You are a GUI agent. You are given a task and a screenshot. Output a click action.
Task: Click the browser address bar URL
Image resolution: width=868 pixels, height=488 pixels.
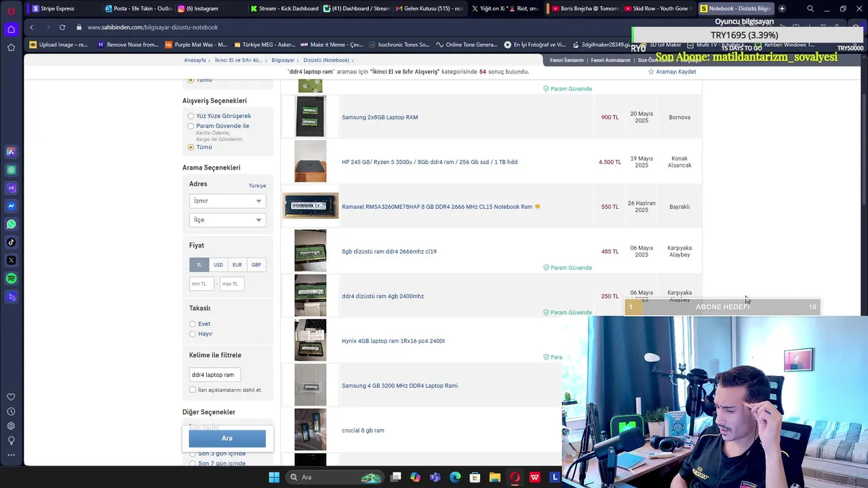pyautogui.click(x=153, y=27)
